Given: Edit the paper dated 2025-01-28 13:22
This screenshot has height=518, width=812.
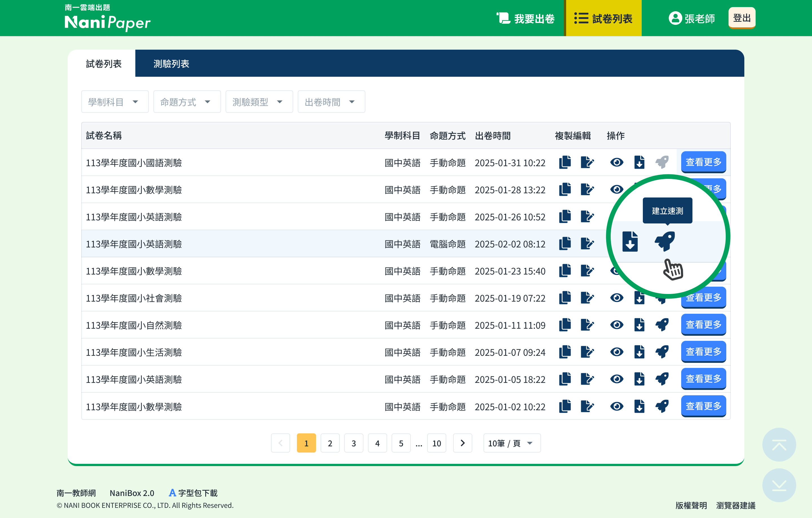Looking at the screenshot, I should 587,189.
